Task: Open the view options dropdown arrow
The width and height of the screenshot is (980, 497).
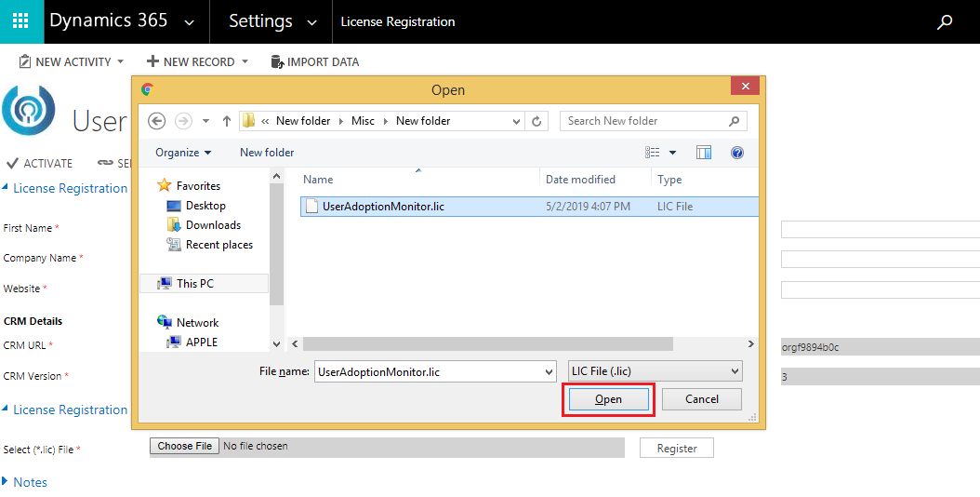Action: (672, 152)
